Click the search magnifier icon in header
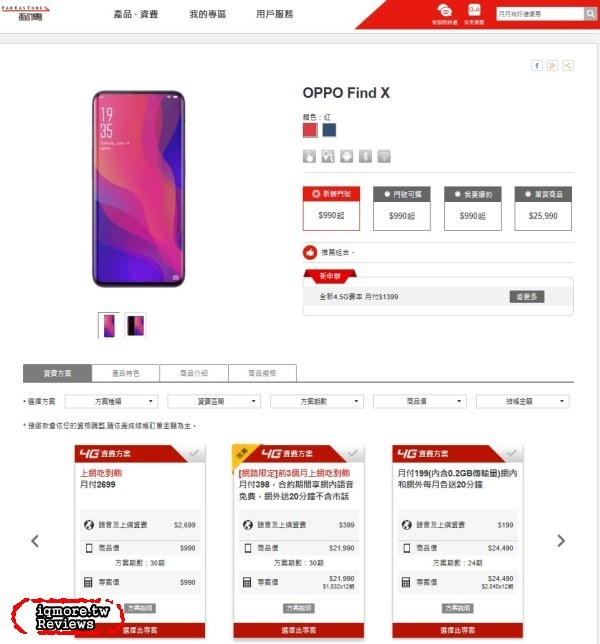This screenshot has width=600, height=644. point(590,14)
